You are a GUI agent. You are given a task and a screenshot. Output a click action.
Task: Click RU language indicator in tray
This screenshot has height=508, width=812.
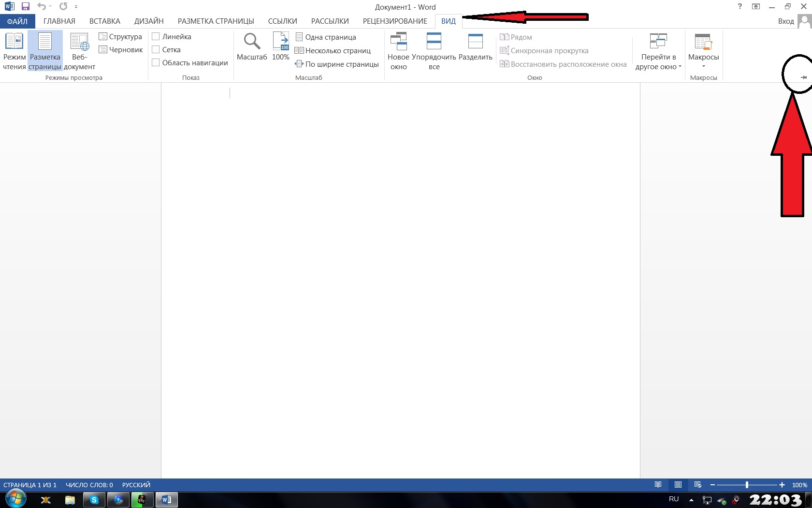[x=674, y=499]
